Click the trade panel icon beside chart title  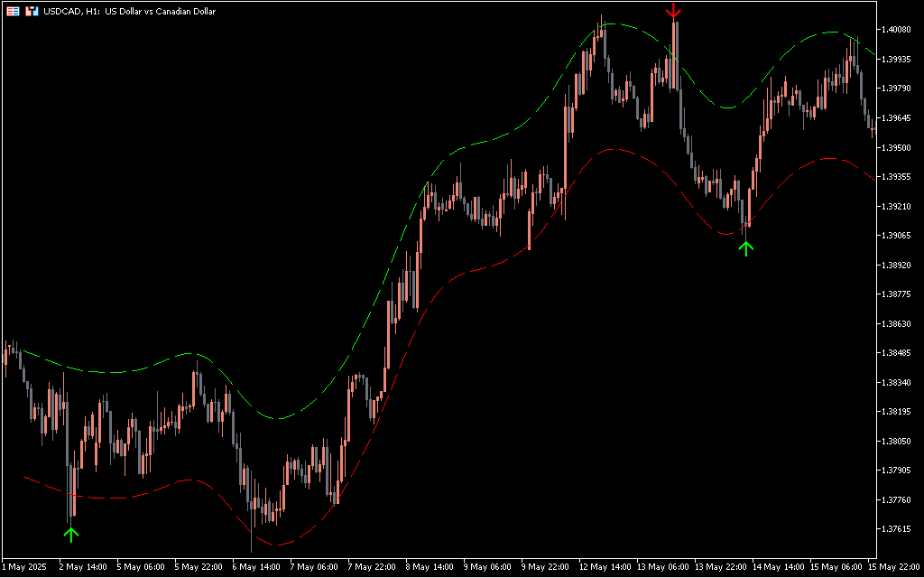tap(32, 12)
